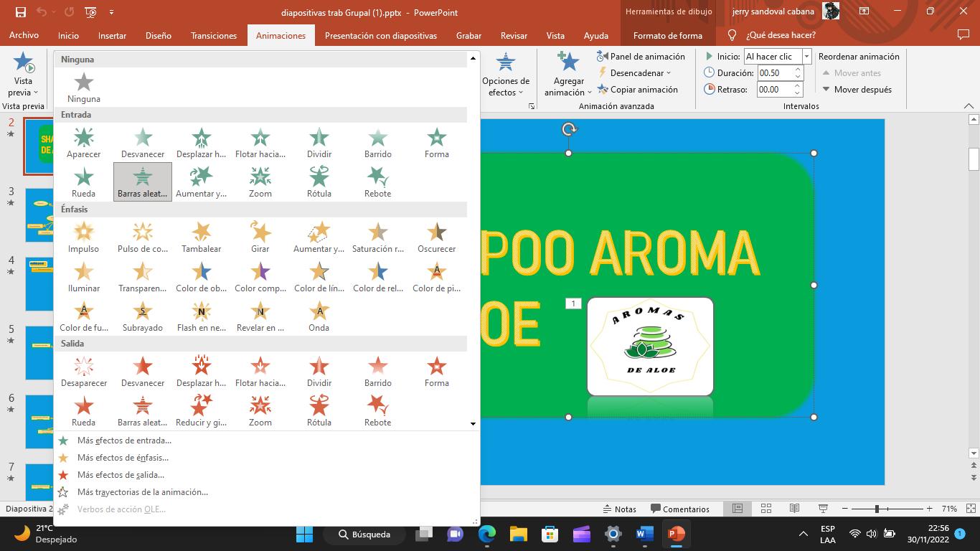Select slide 4 thumbnail
Viewport: 980px width, 551px height.
(39, 283)
